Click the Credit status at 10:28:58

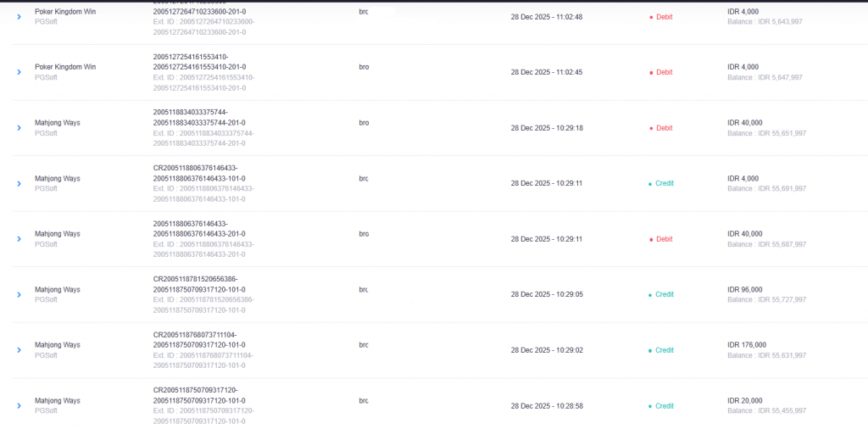[665, 406]
